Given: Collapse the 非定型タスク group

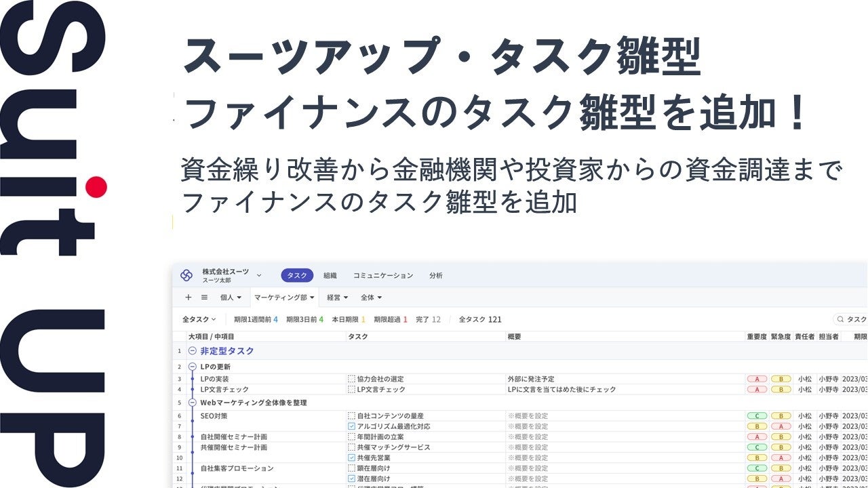Looking at the screenshot, I should pos(192,351).
